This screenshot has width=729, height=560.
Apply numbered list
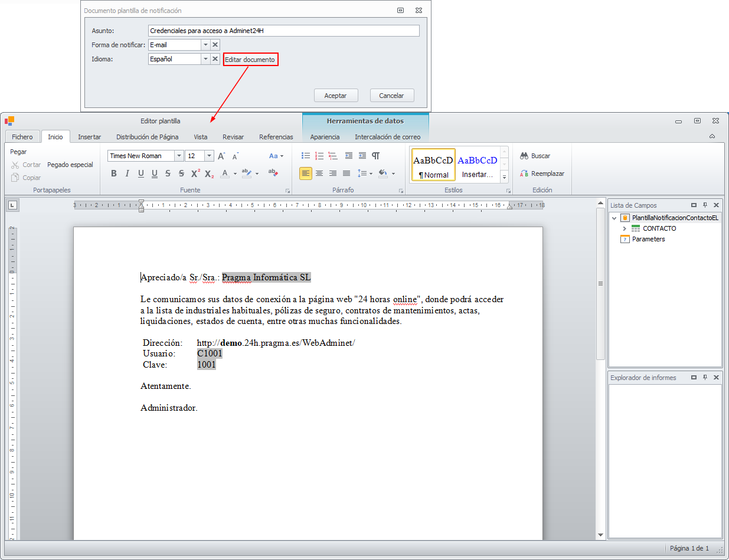[319, 156]
